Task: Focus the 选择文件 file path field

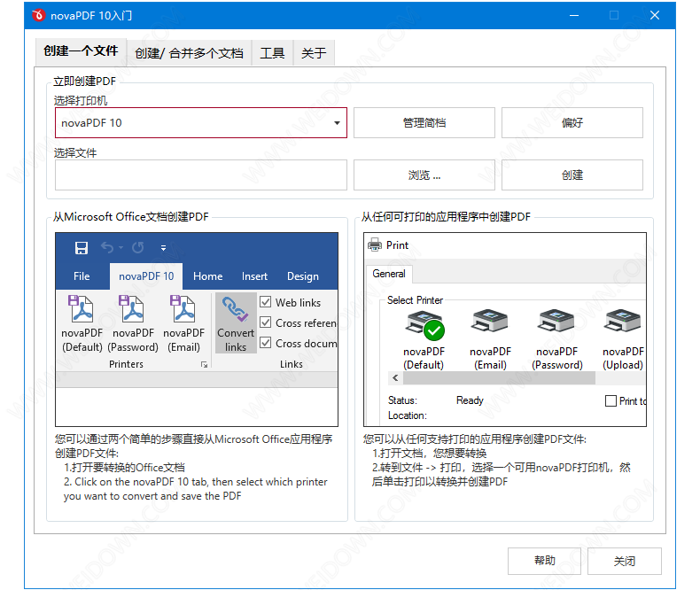Action: [x=201, y=175]
